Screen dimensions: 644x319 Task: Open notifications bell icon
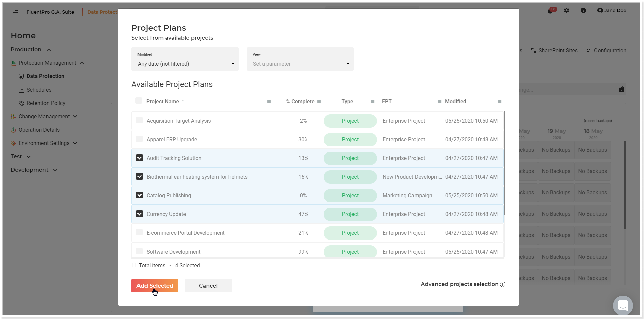(x=550, y=11)
